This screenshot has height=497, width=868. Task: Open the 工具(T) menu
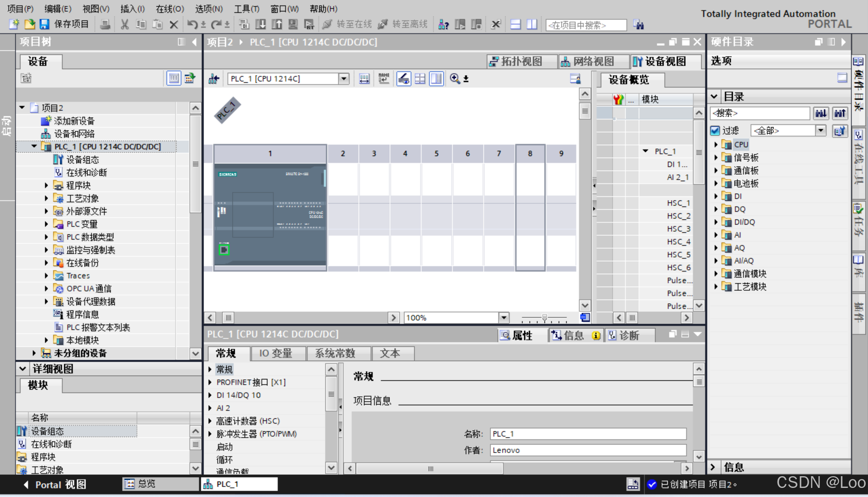[x=247, y=9]
